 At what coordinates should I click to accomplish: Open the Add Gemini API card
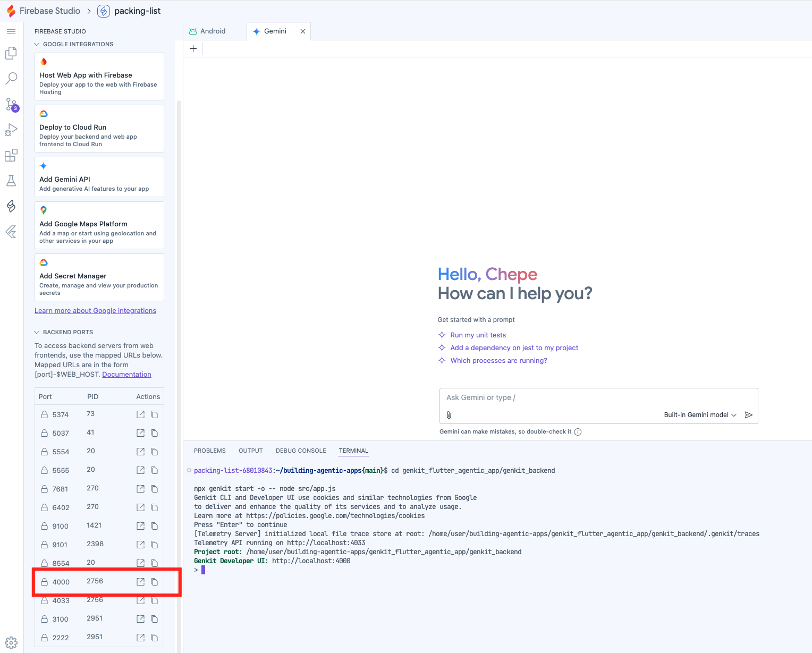[99, 177]
